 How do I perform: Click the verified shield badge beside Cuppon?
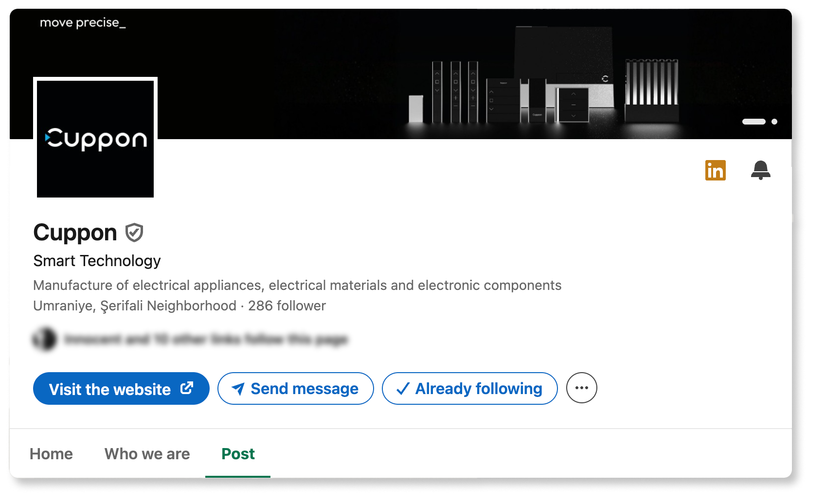click(x=134, y=233)
